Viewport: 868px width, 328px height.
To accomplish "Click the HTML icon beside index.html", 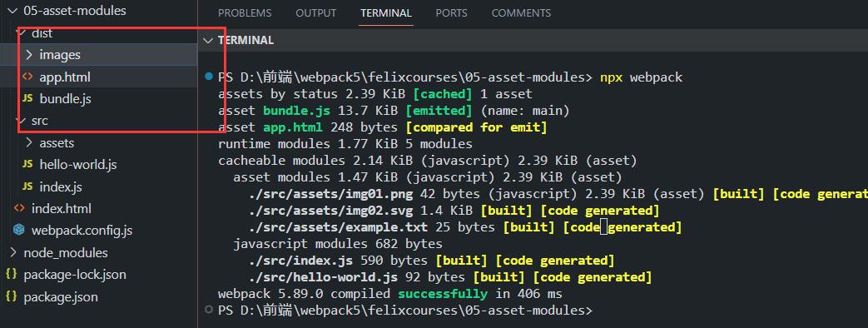I will [19, 208].
